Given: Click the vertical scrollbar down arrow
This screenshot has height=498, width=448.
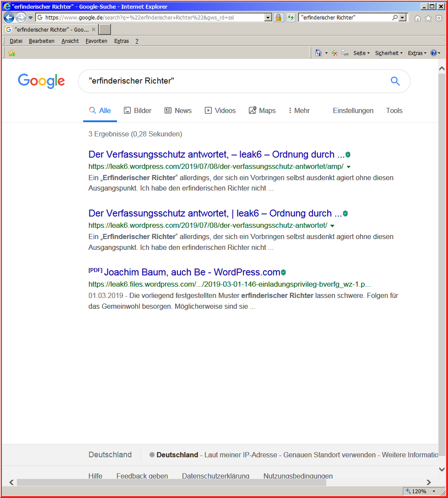Looking at the screenshot, I should (442, 469).
